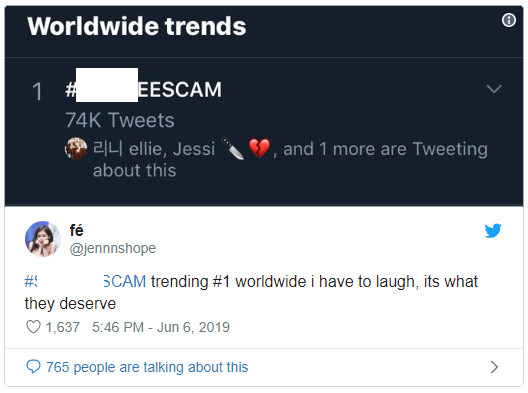Click the tweet text 'trending #1 worldwide'

[229, 282]
